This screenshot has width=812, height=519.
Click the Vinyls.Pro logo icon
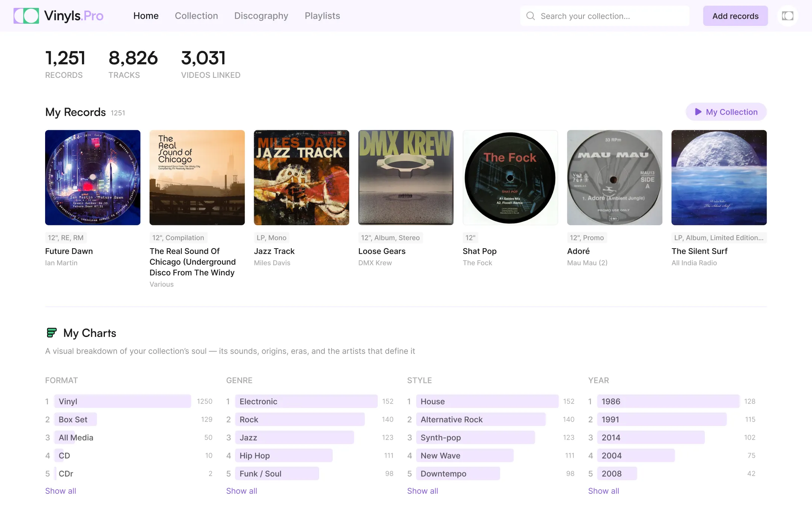(26, 16)
